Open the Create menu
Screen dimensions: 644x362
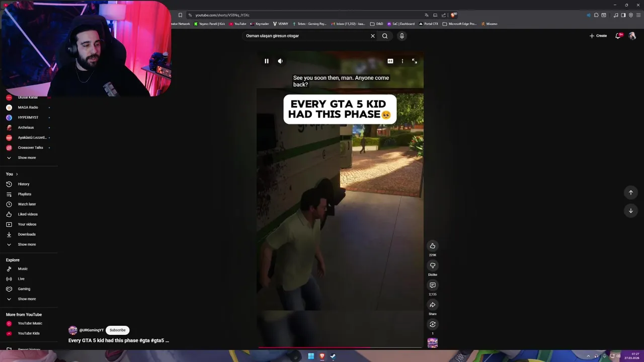(598, 36)
